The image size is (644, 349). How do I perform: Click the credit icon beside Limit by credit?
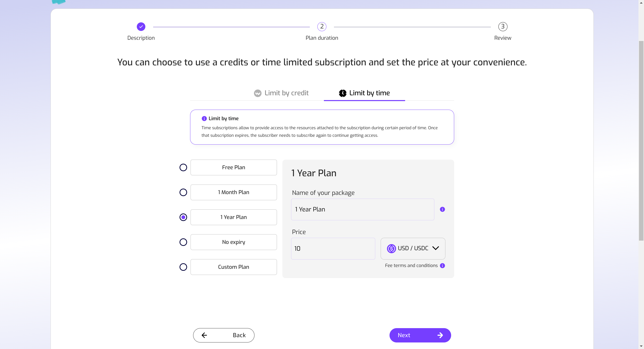click(x=257, y=93)
